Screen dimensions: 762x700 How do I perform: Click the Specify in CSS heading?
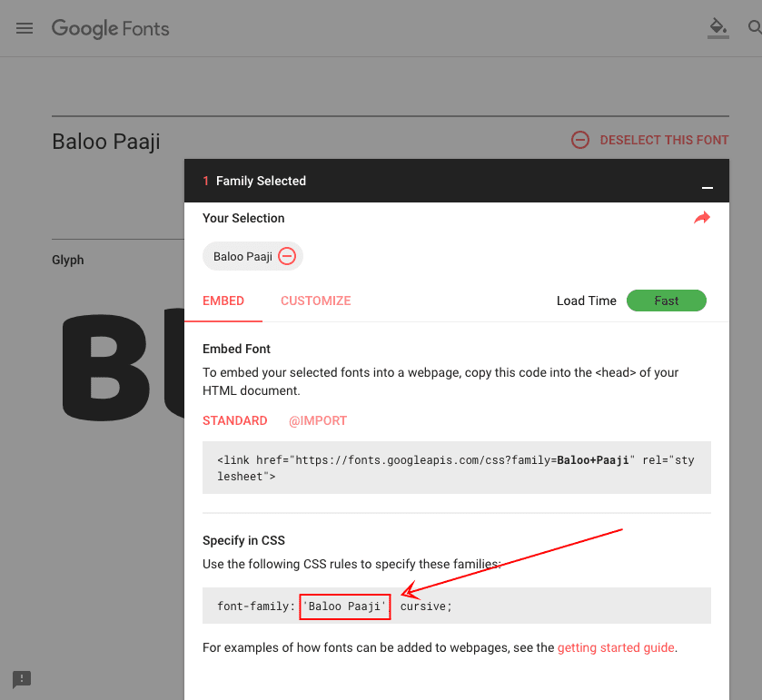point(243,540)
